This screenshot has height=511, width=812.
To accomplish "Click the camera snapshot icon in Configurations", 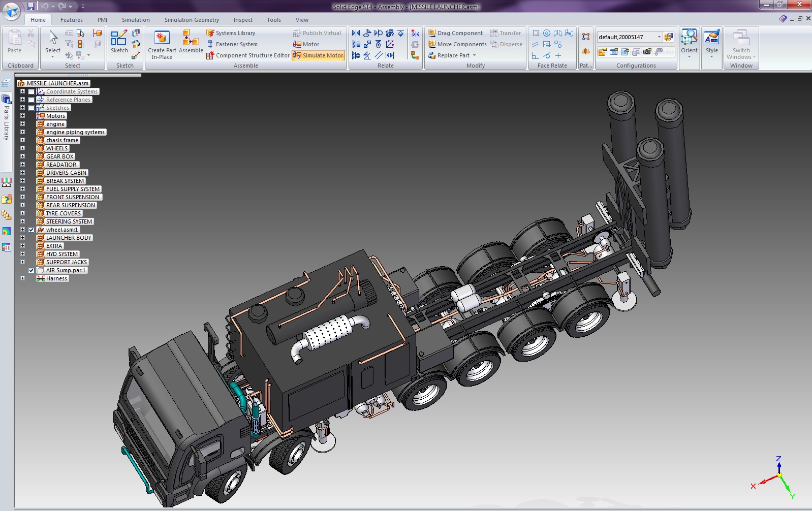I will 647,52.
